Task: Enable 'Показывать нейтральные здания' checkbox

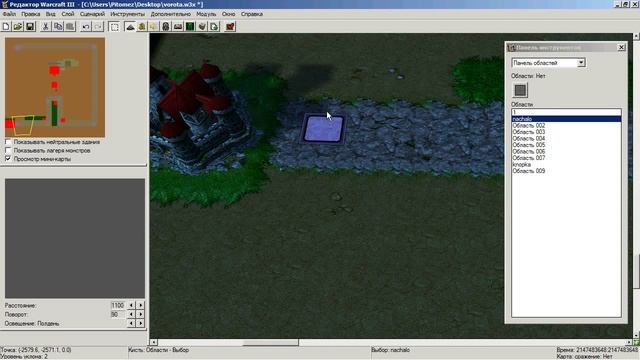Action: [8, 142]
